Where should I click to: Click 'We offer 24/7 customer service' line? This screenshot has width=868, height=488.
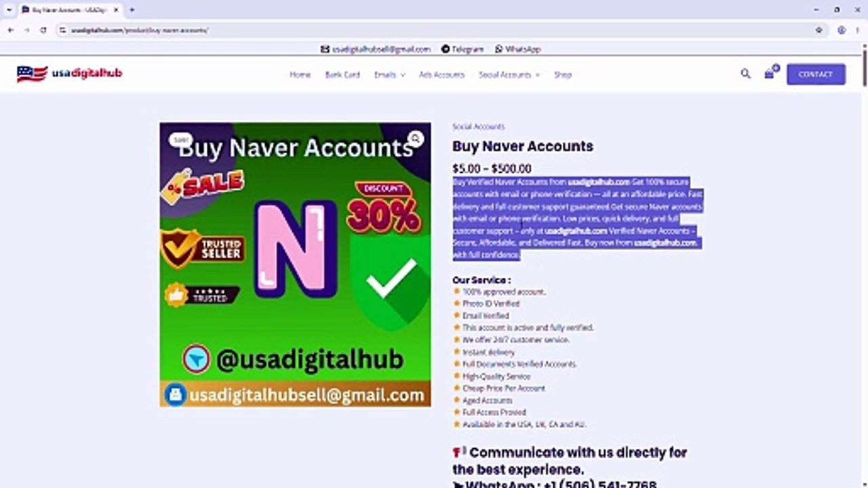[x=515, y=340]
